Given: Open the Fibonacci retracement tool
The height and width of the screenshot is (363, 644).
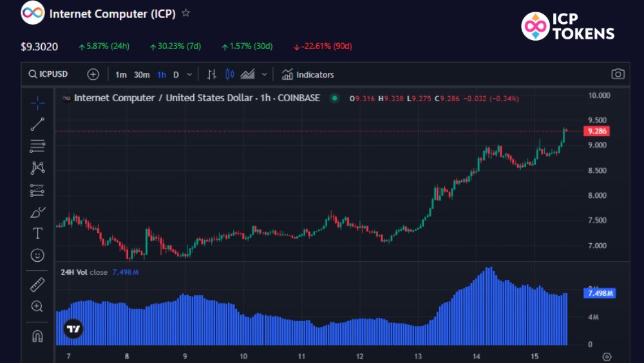Looking at the screenshot, I should (x=37, y=146).
